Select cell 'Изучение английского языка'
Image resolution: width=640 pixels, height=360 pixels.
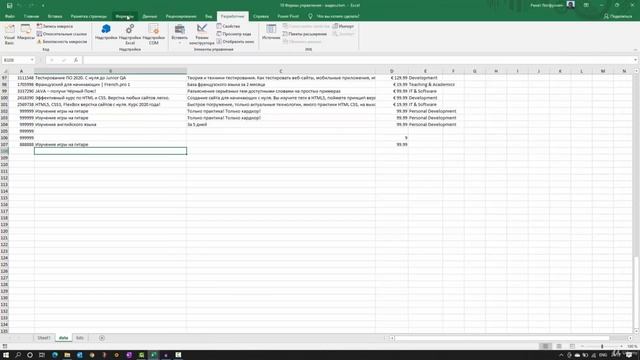coord(110,124)
